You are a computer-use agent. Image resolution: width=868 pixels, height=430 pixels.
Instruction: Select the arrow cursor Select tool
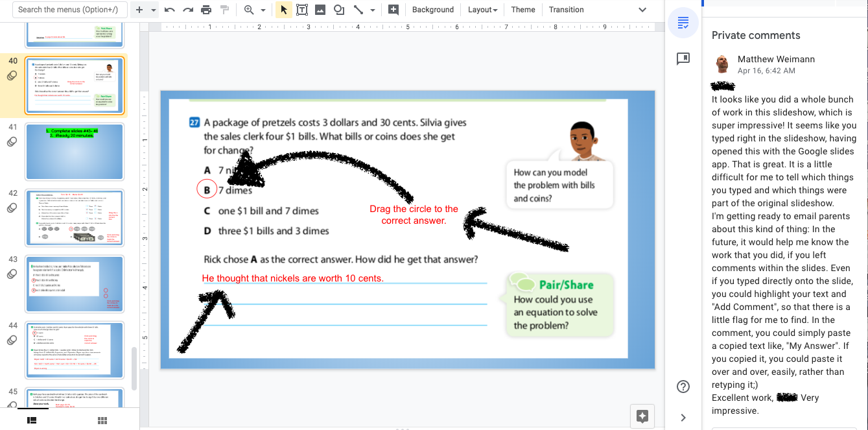(x=283, y=10)
